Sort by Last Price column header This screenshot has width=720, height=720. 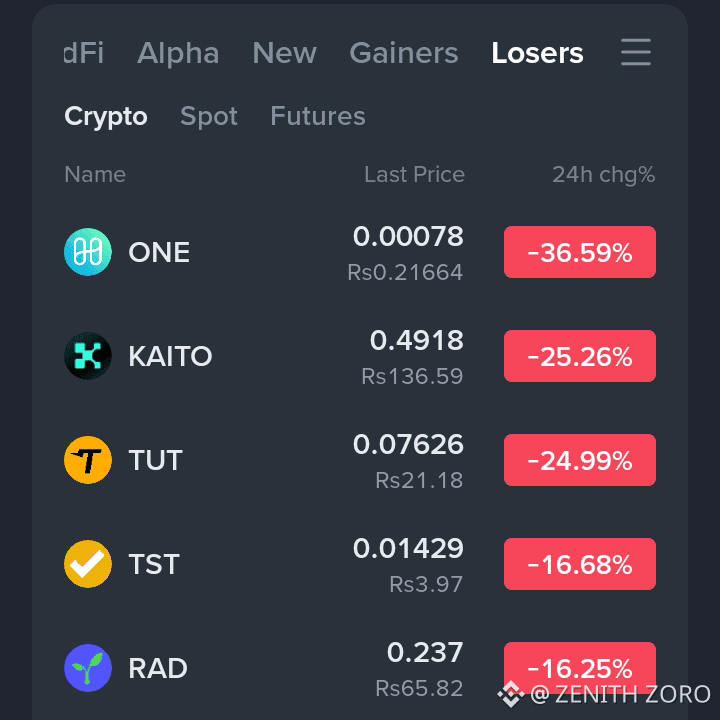[x=414, y=174]
